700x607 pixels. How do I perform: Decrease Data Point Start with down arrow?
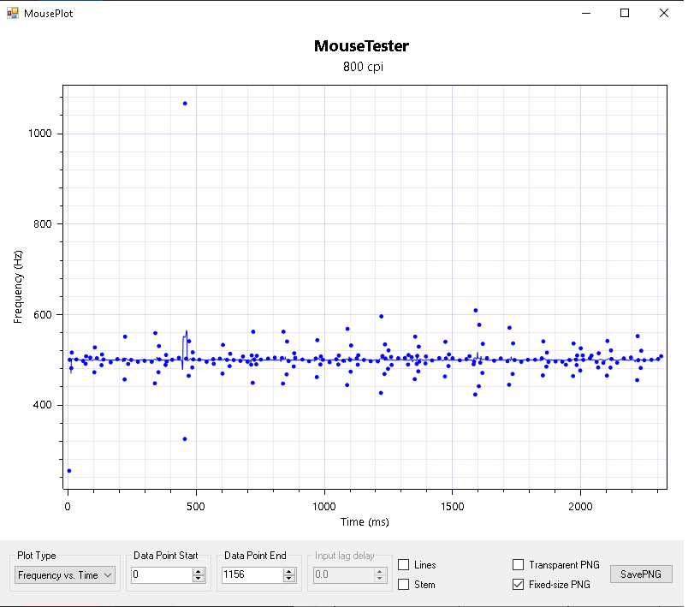pos(199,580)
